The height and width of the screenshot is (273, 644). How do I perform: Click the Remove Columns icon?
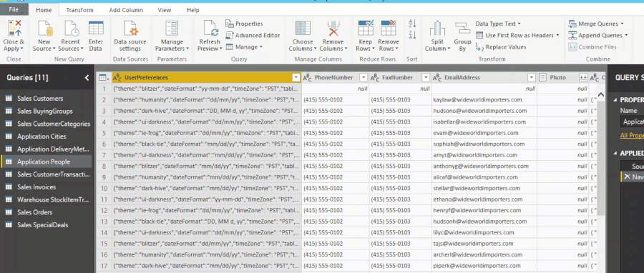pos(333,28)
